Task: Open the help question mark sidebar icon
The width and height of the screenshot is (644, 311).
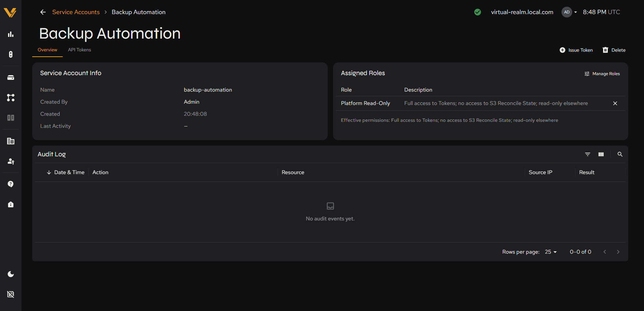Action: pyautogui.click(x=11, y=184)
